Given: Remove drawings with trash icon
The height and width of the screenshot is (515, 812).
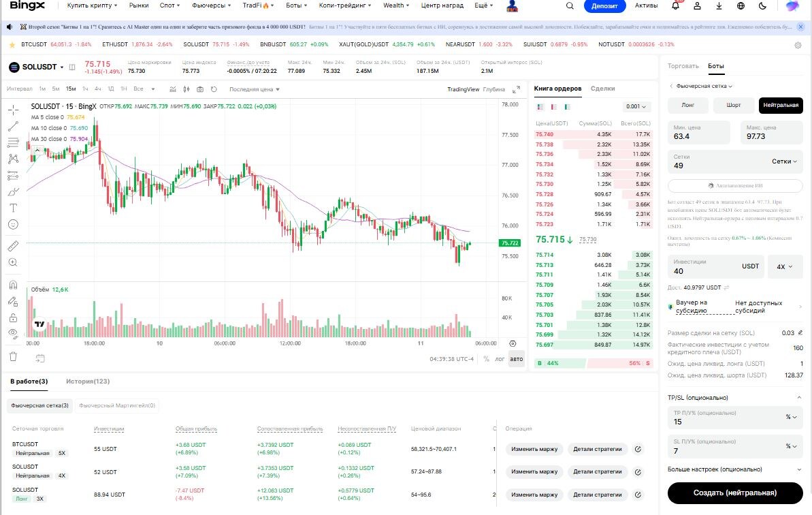Looking at the screenshot, I should (14, 356).
